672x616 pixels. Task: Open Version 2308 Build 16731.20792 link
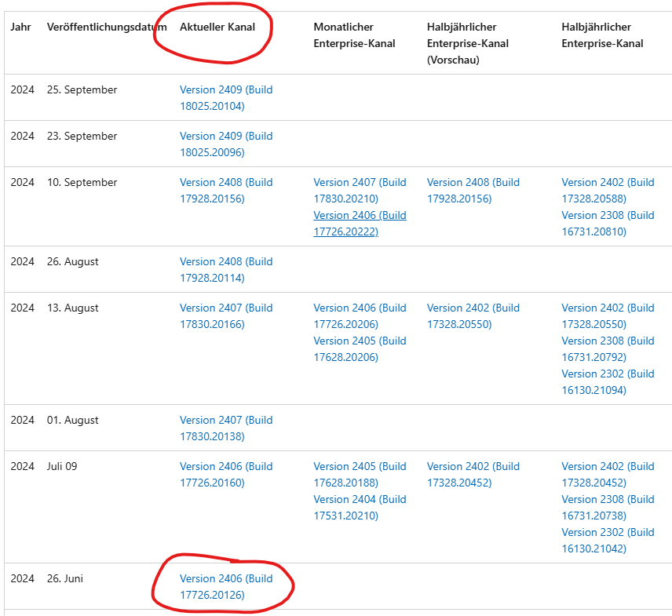coord(608,348)
